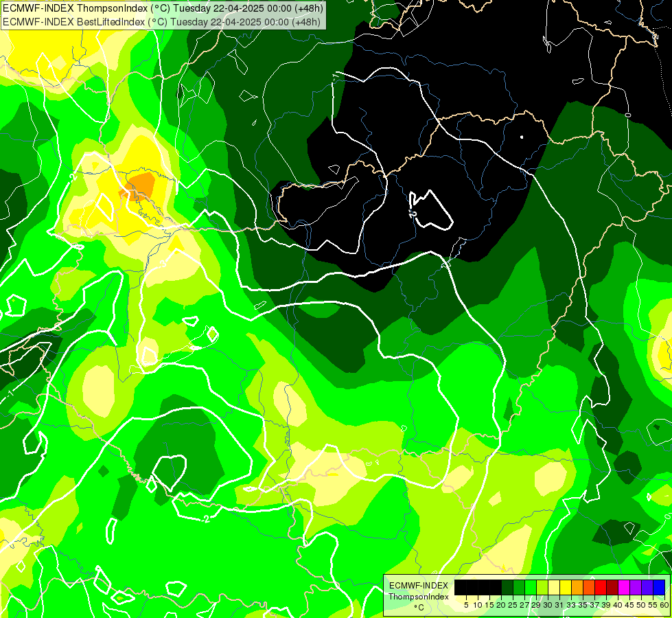Select the dark red 39-40 legend swatch
This screenshot has width=672, height=618.
(612, 587)
